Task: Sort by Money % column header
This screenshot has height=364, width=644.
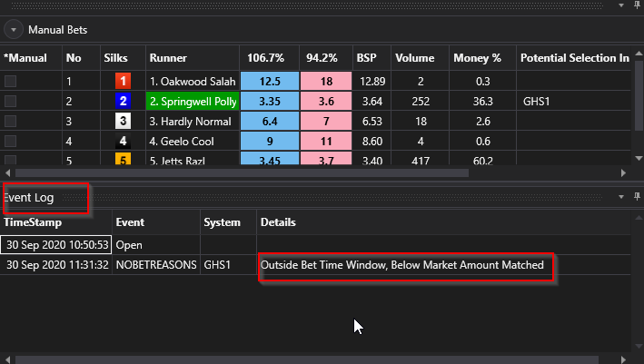Action: pyautogui.click(x=482, y=58)
